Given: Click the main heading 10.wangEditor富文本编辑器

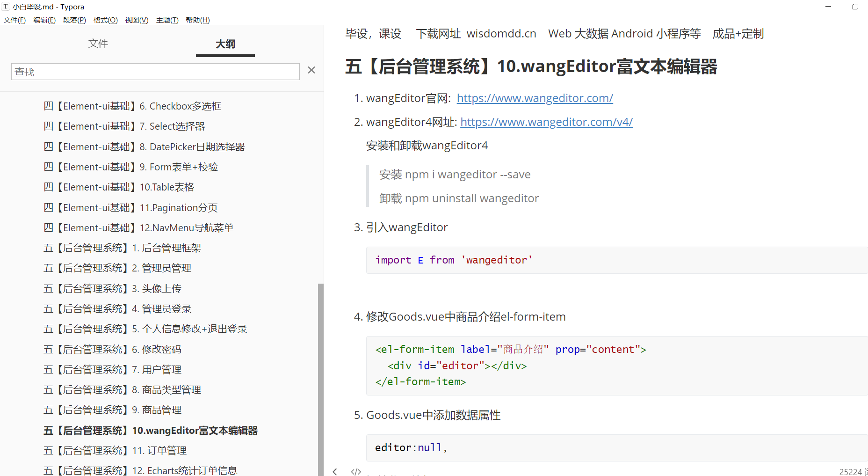Looking at the screenshot, I should click(531, 66).
